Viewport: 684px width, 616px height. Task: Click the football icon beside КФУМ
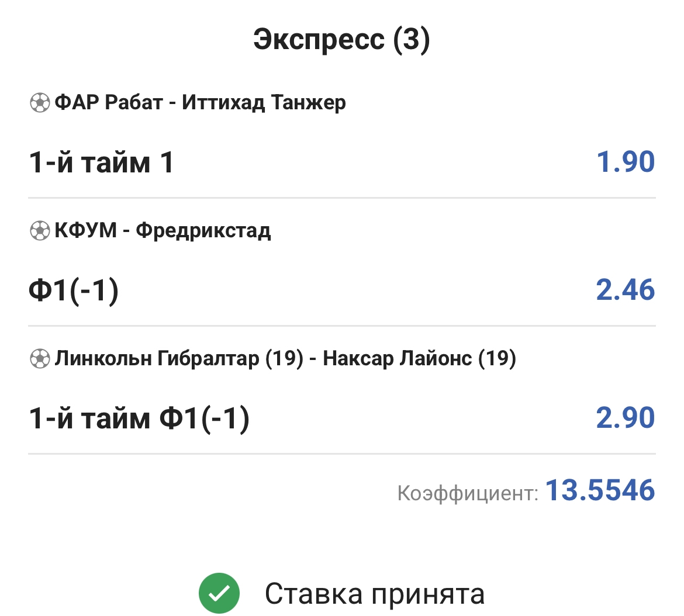pyautogui.click(x=40, y=231)
